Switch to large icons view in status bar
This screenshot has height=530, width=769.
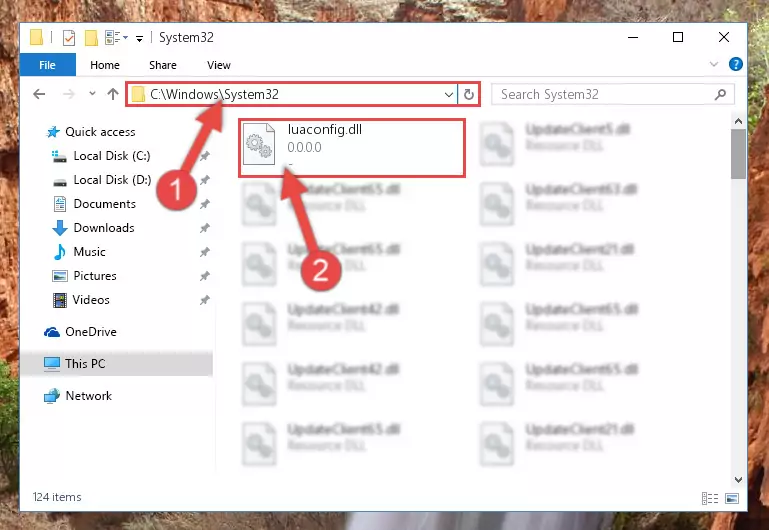732,498
